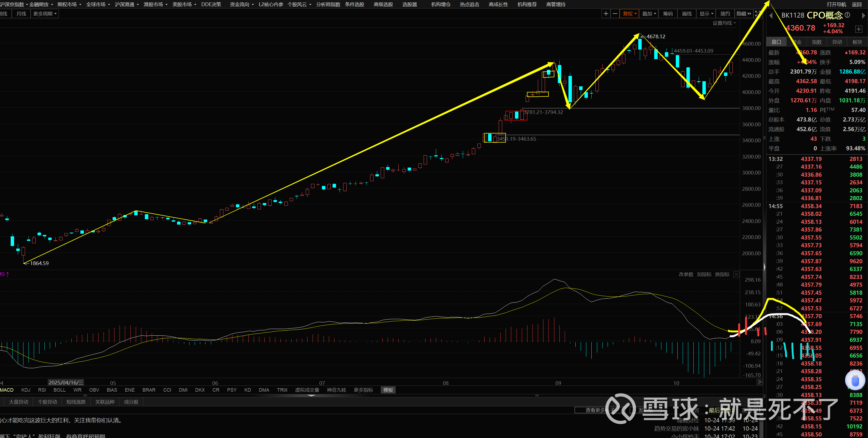This screenshot has width=868, height=438.
Task: Go to previous stock with left arrow
Action: click(x=771, y=15)
